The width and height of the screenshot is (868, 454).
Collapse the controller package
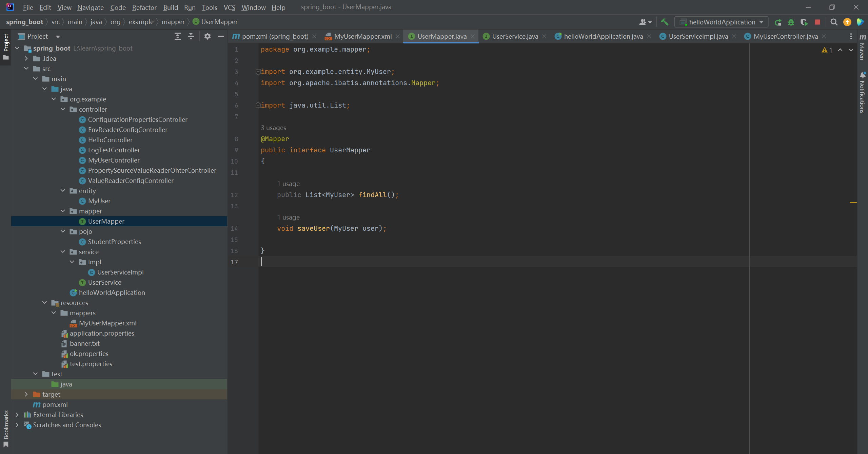pyautogui.click(x=63, y=109)
